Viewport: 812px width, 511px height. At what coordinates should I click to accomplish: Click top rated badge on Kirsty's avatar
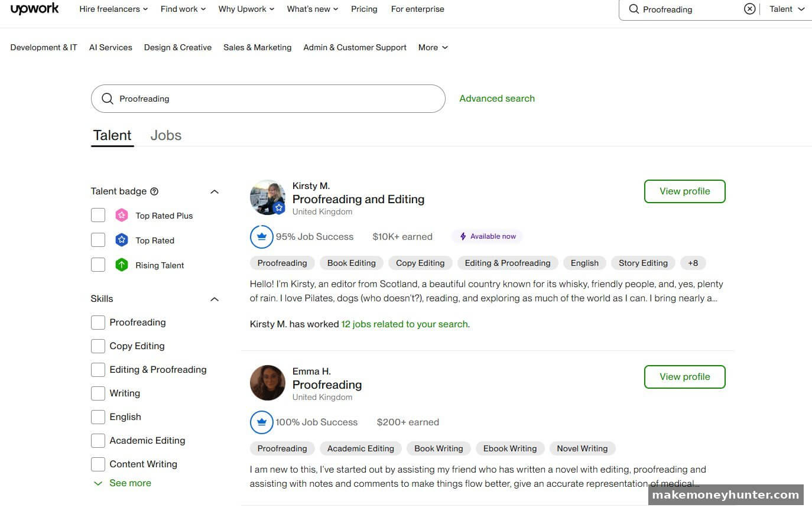point(279,208)
